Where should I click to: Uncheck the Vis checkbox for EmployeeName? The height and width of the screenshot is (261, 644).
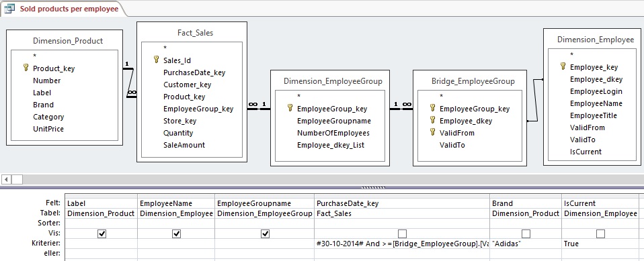click(x=176, y=233)
